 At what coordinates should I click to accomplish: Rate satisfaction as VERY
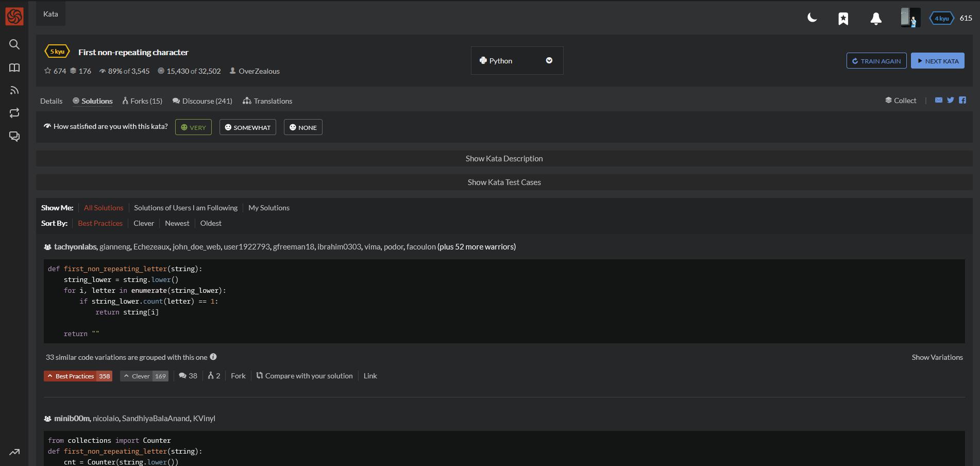point(193,127)
